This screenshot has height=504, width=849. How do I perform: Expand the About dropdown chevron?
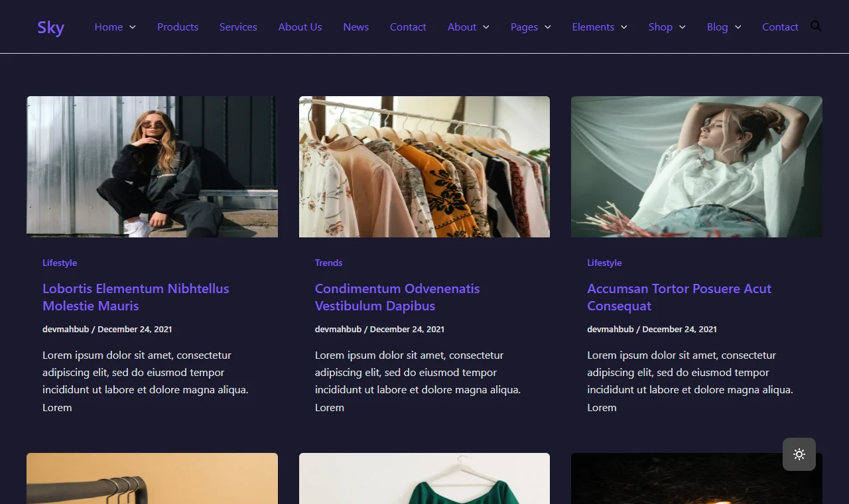click(x=486, y=27)
